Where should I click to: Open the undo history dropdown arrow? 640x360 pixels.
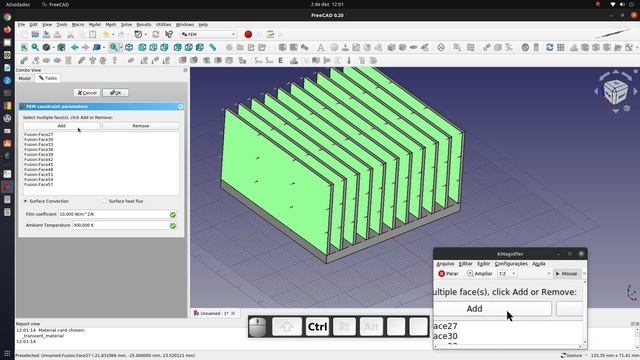pos(113,35)
